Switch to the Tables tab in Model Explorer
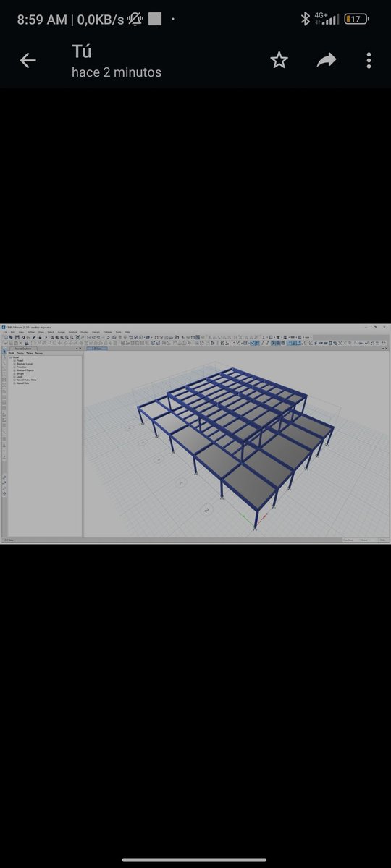The height and width of the screenshot is (868, 391). coord(30,353)
